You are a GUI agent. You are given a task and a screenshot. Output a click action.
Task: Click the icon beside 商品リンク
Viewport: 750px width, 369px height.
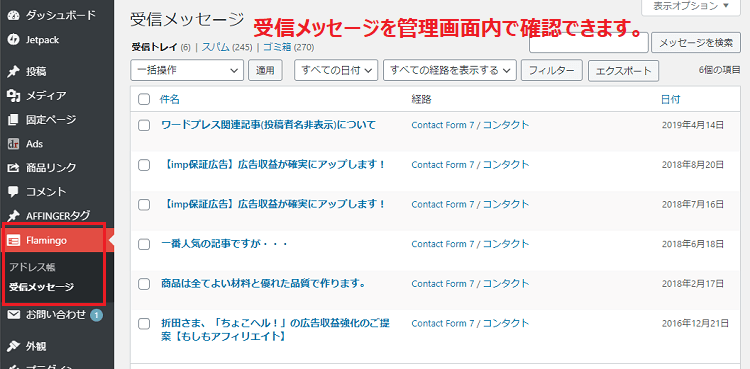(x=13, y=168)
